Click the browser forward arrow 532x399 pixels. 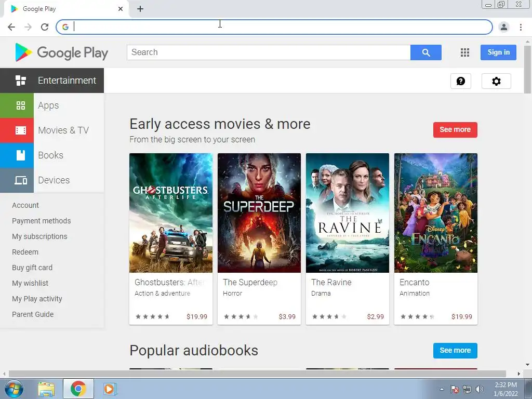[28, 27]
